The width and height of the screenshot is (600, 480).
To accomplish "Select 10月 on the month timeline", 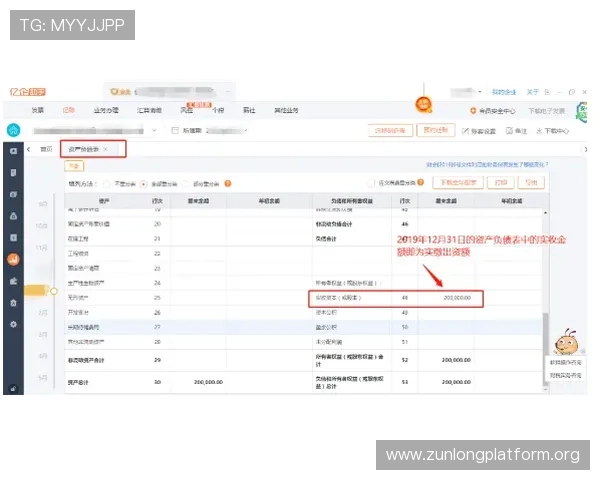I will (x=41, y=225).
